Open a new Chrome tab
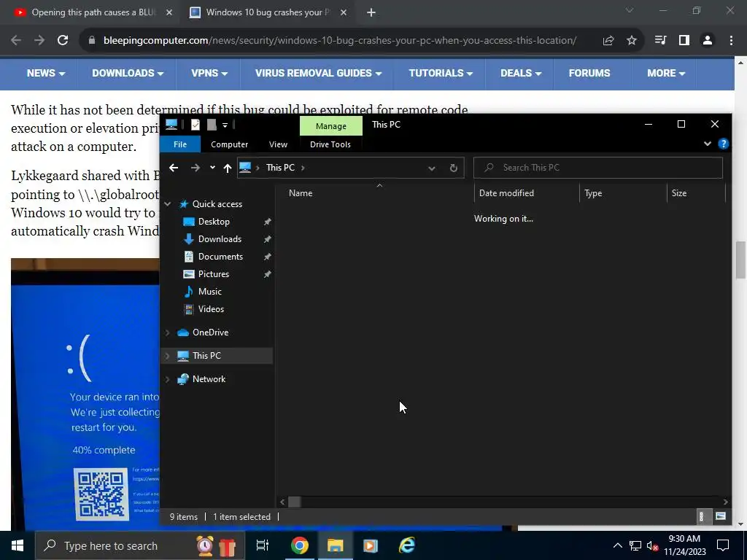The height and width of the screenshot is (560, 747). (x=371, y=13)
